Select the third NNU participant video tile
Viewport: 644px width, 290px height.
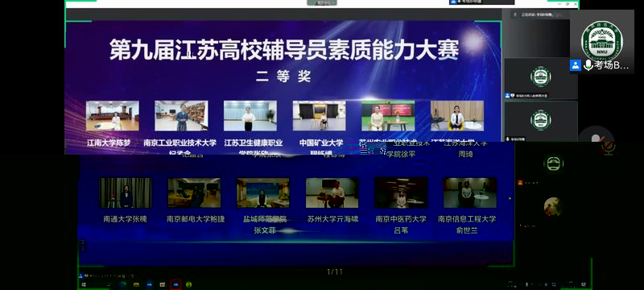tap(540, 121)
